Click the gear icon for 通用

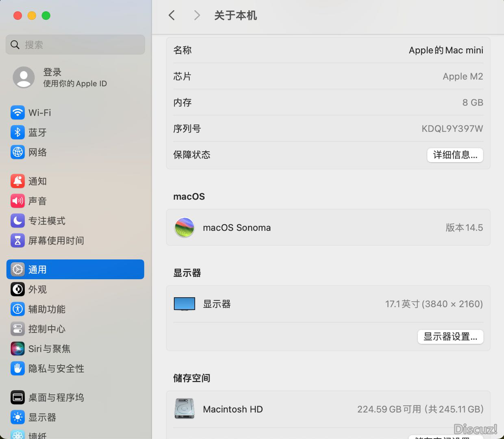(x=17, y=269)
